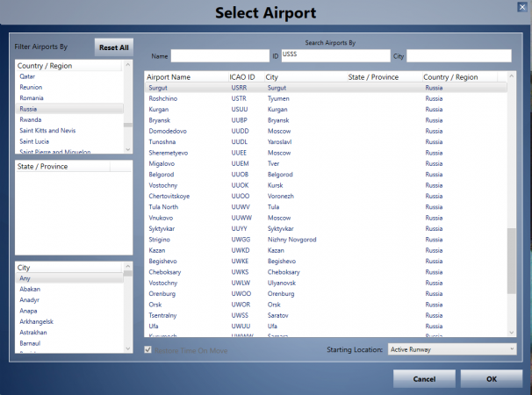Click the Reset All button
This screenshot has height=395, width=532.
pyautogui.click(x=113, y=47)
